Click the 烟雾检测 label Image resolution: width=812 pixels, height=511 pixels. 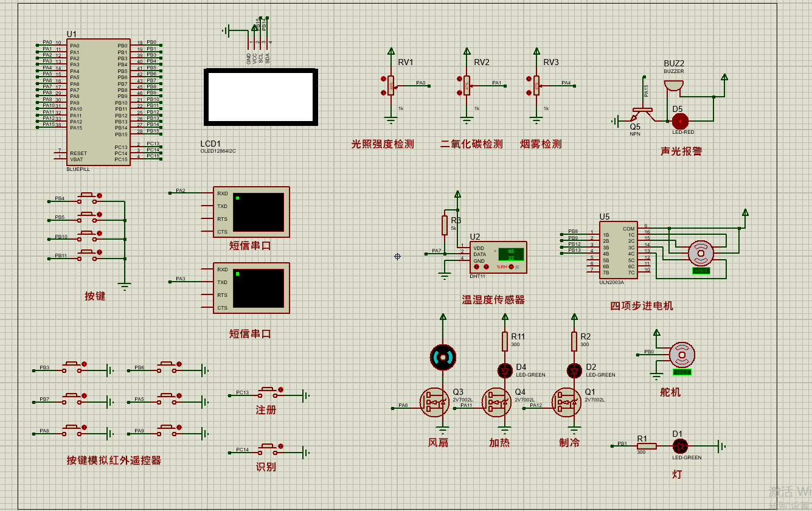541,144
